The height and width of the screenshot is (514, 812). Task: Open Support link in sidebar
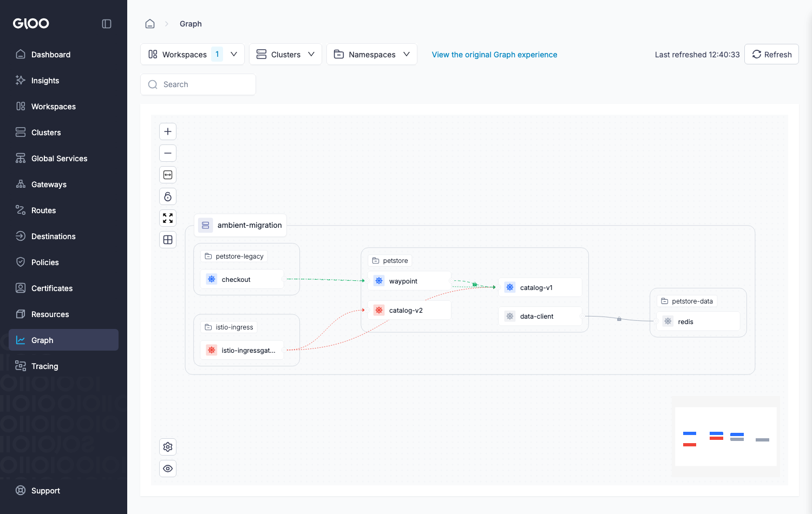pyautogui.click(x=63, y=491)
